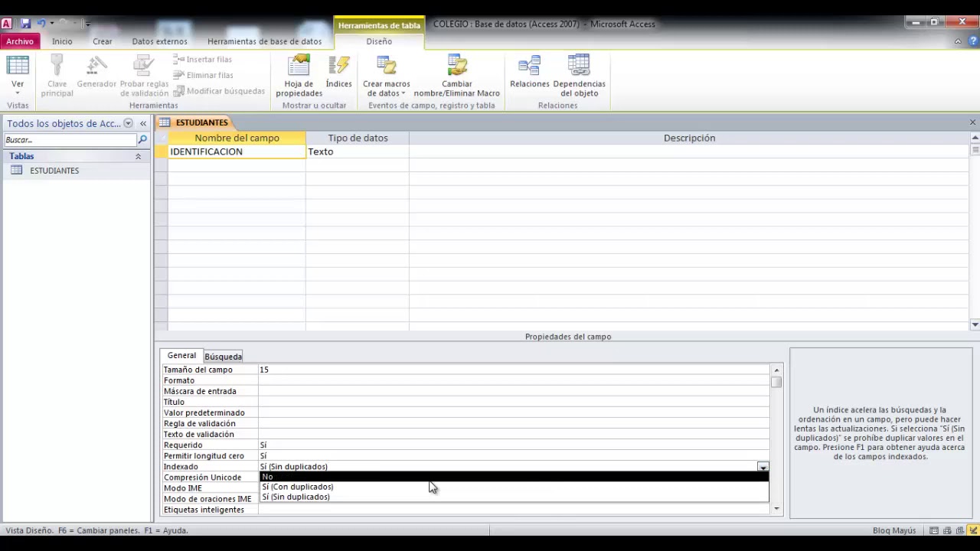
Task: Click down arrow of field properties scrollbar
Action: pyautogui.click(x=776, y=509)
